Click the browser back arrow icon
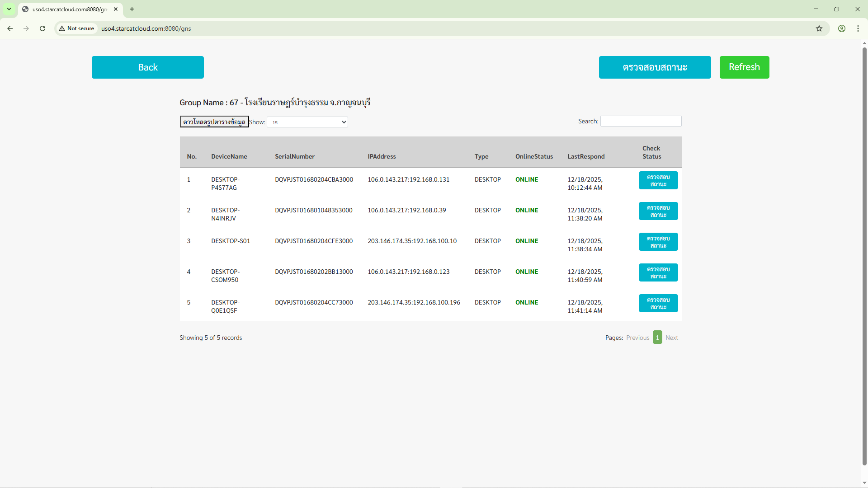The image size is (868, 488). click(x=10, y=28)
